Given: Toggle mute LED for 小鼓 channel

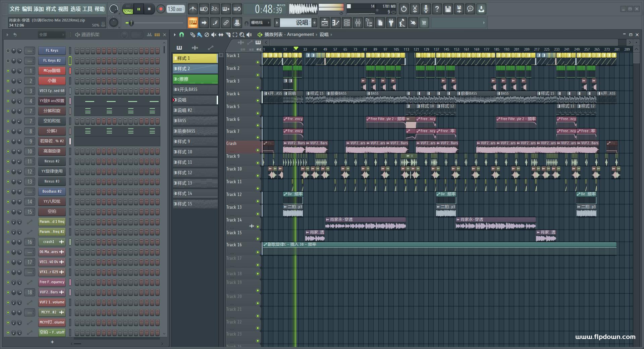Looking at the screenshot, I should point(8,81).
